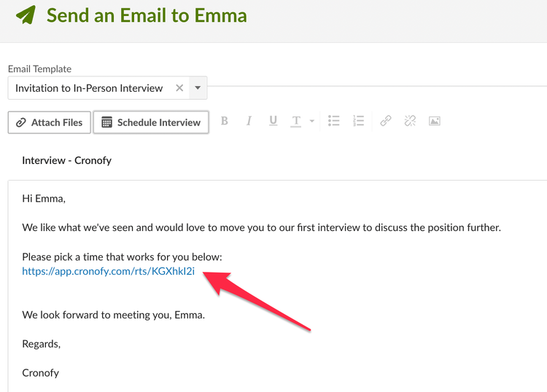Toggle bold formatting in the toolbar
Screen dimensions: 547x392
point(225,121)
